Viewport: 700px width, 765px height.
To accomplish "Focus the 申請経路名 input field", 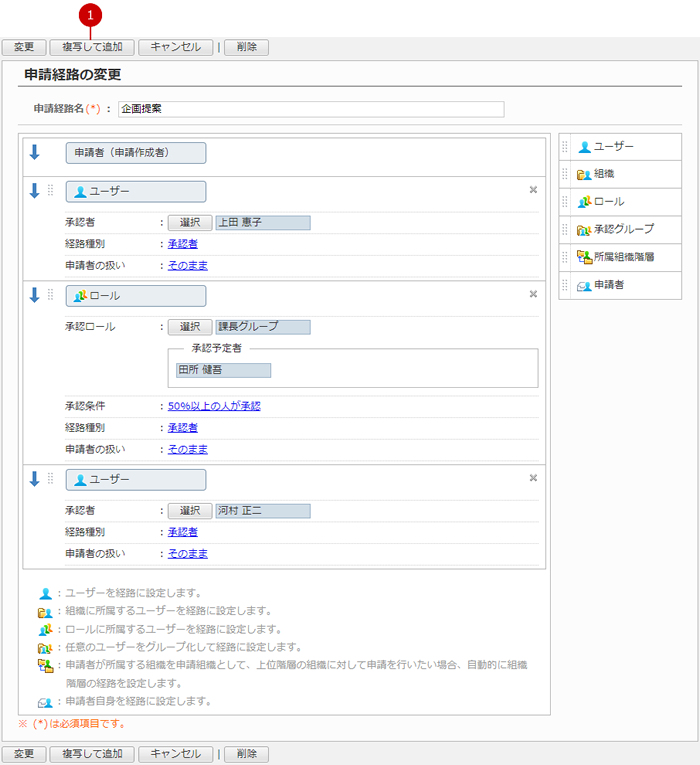I will point(311,109).
